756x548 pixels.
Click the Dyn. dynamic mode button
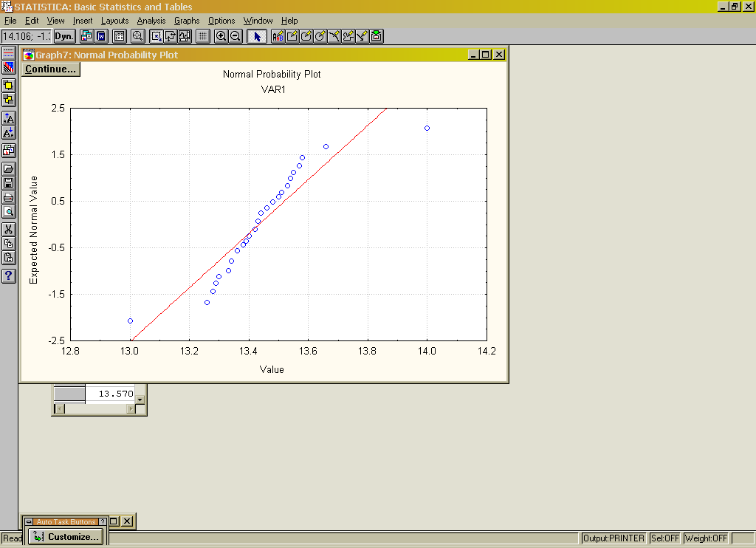(64, 36)
